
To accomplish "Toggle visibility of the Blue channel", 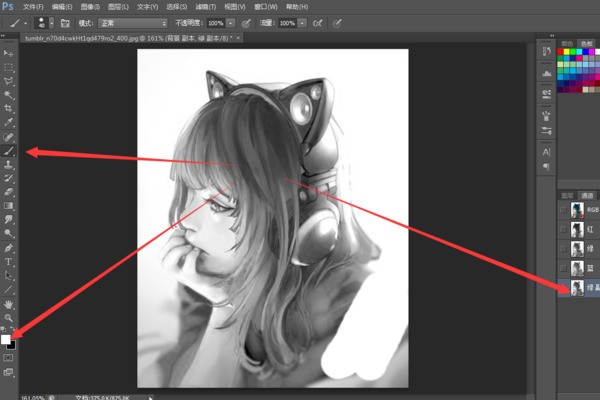I will coord(564,269).
